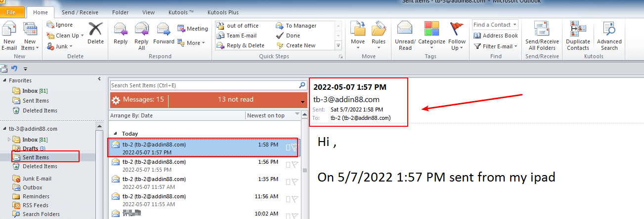
Task: Open the More respond options
Action: coord(190,43)
